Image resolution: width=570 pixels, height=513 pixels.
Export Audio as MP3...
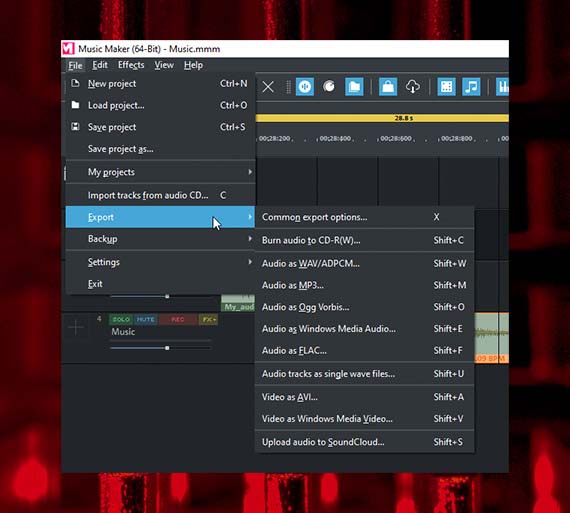pyautogui.click(x=365, y=285)
